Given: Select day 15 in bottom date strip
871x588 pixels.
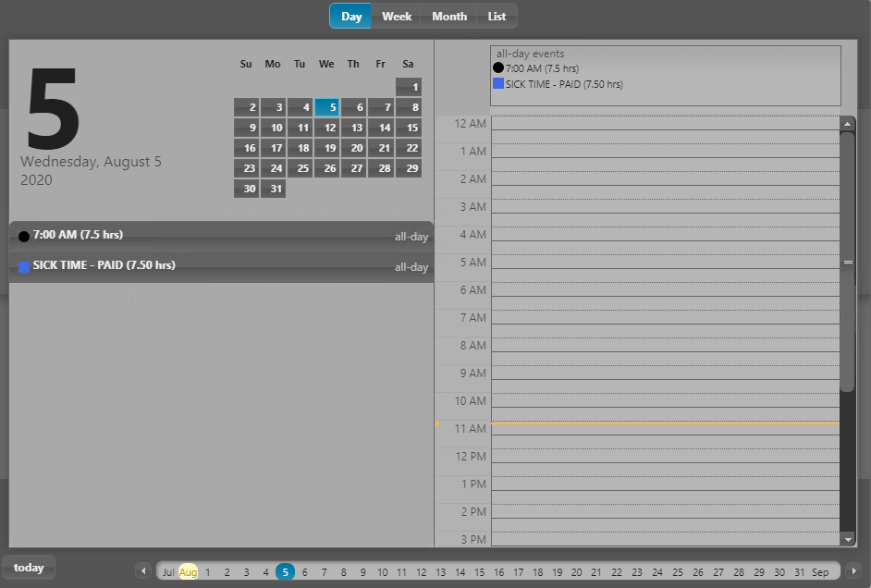Looking at the screenshot, I should pyautogui.click(x=479, y=572).
